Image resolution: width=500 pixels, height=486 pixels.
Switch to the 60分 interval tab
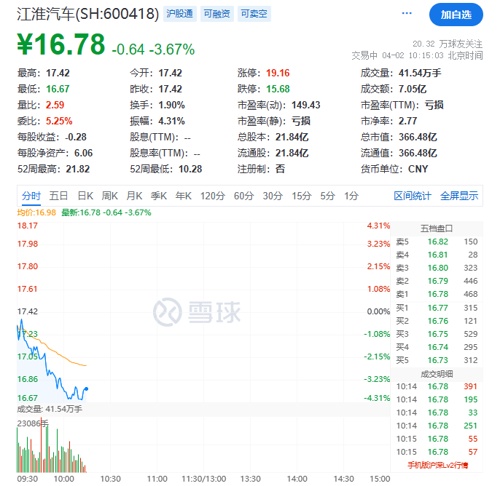[244, 196]
